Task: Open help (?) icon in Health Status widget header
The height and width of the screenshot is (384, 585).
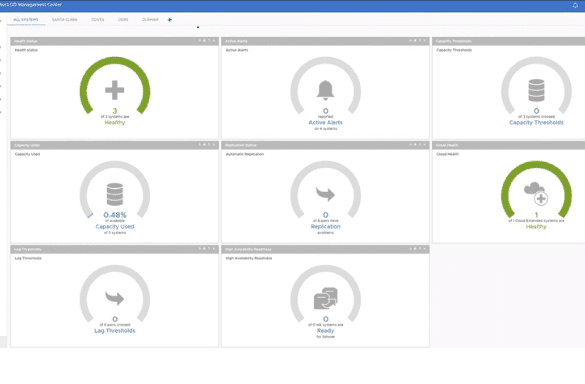Action: pos(209,40)
